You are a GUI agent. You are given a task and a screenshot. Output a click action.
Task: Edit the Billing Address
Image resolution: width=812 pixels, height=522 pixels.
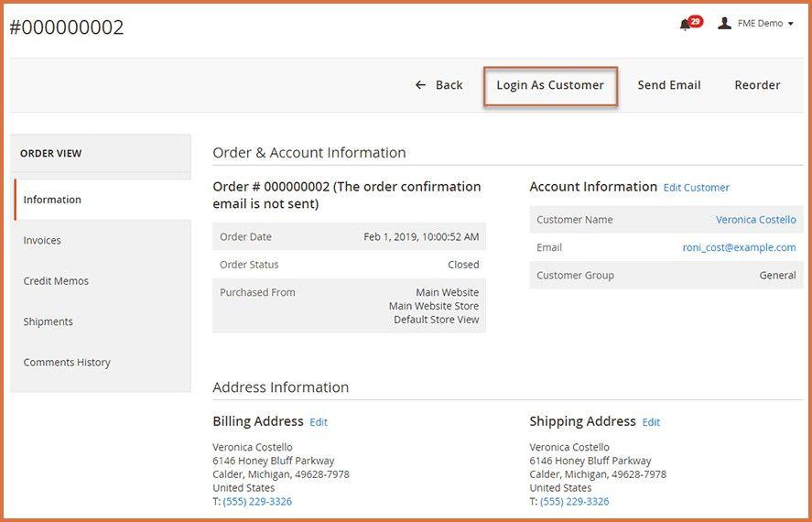[318, 422]
